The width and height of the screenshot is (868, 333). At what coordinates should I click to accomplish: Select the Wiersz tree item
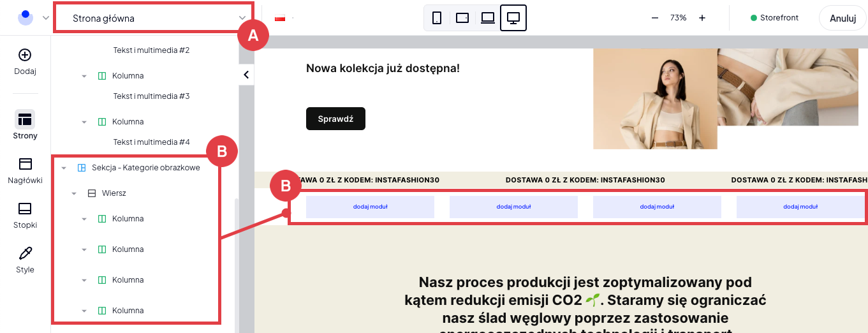[x=114, y=193]
